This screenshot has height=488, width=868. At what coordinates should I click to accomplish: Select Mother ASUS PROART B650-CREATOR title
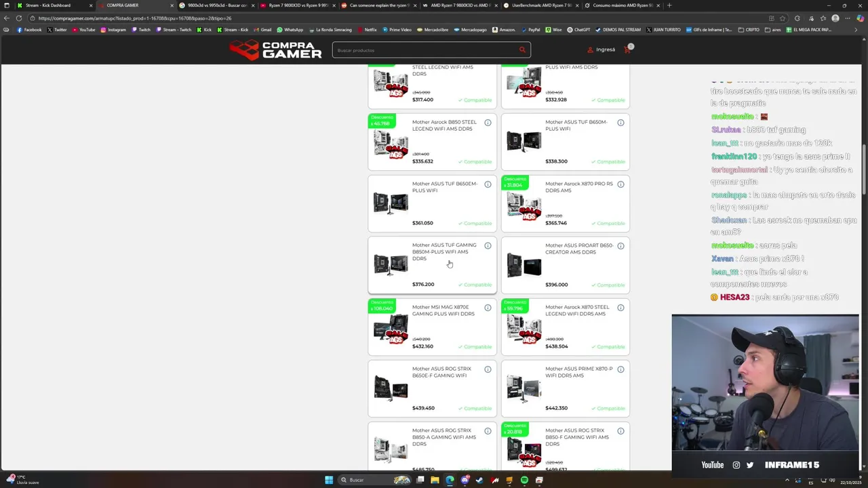(x=578, y=249)
